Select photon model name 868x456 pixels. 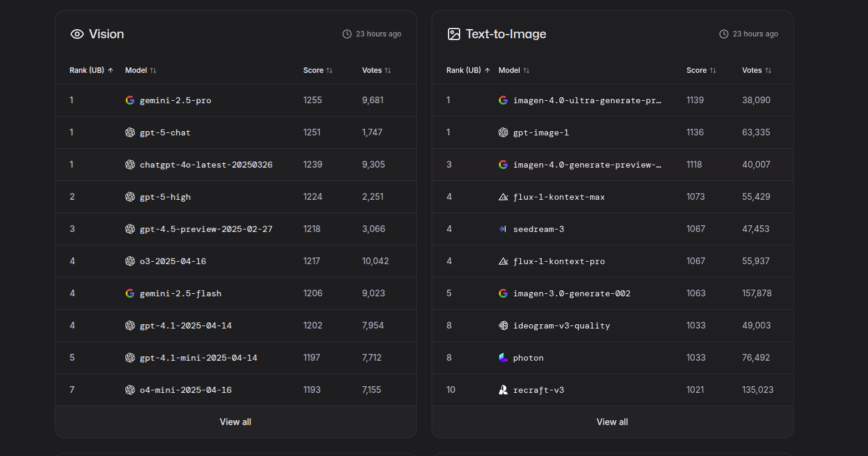(528, 358)
